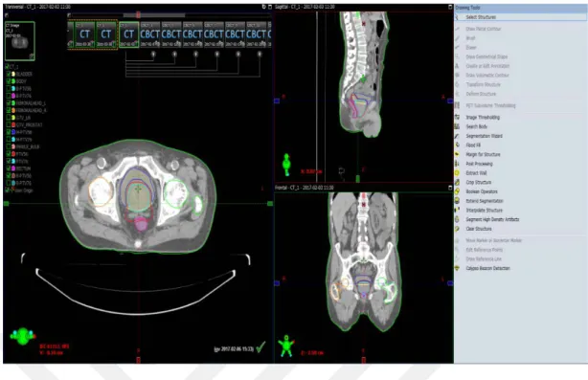
Task: Click registration node under first CBCT thumbnail
Action: pos(153,55)
